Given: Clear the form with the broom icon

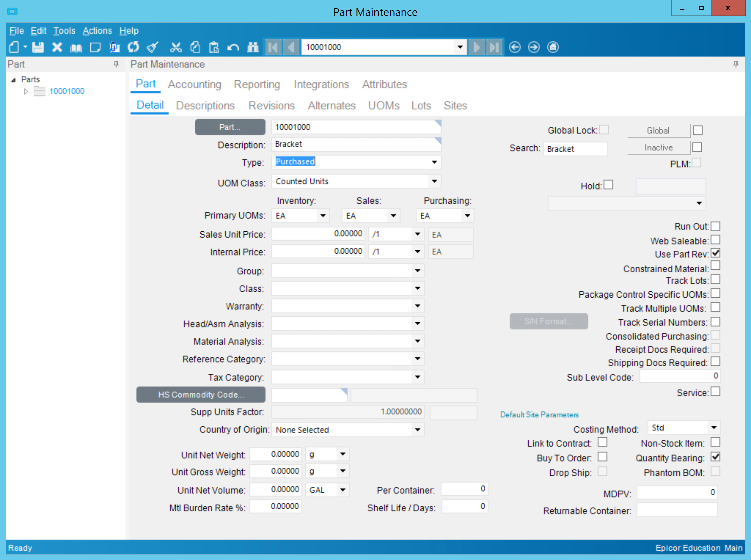Looking at the screenshot, I should (153, 47).
